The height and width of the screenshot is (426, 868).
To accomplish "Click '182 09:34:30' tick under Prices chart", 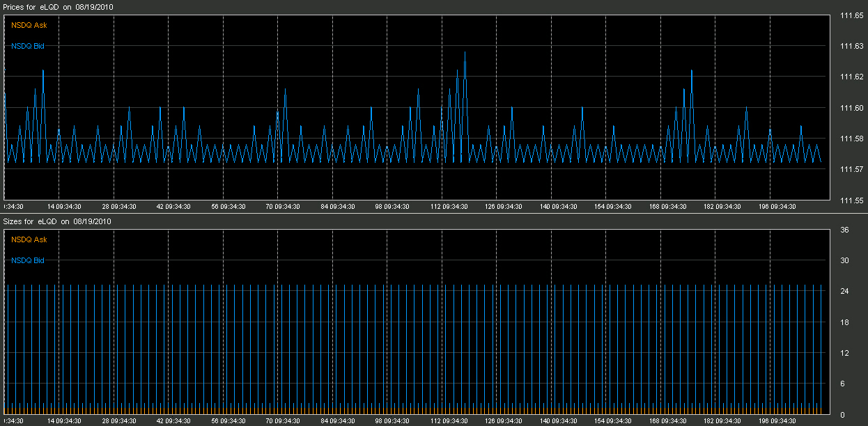I will [x=722, y=207].
